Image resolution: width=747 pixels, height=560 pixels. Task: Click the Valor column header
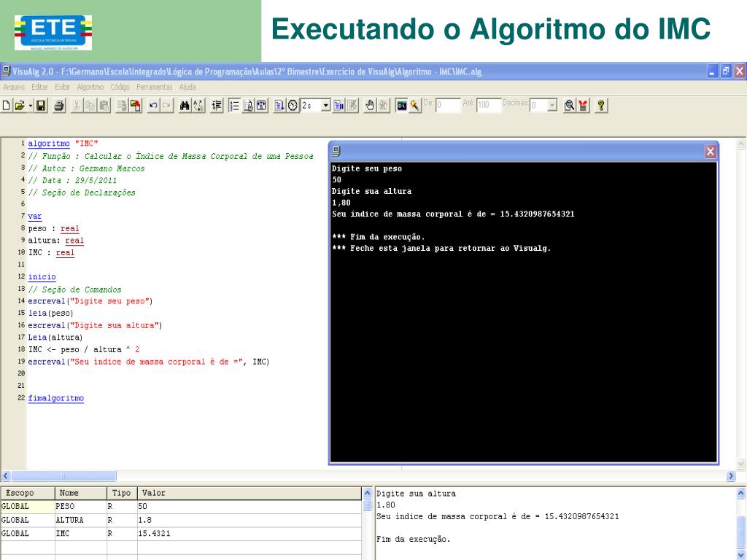(x=249, y=493)
